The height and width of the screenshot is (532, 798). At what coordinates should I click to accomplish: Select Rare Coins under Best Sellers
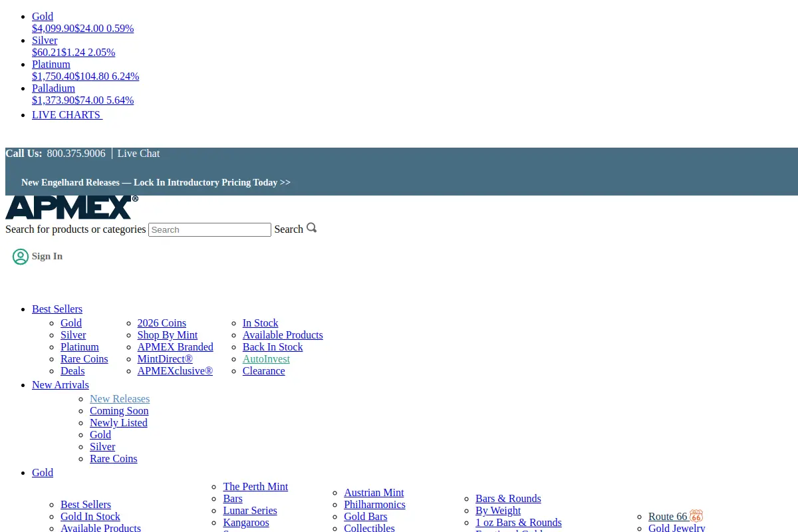pyautogui.click(x=84, y=359)
